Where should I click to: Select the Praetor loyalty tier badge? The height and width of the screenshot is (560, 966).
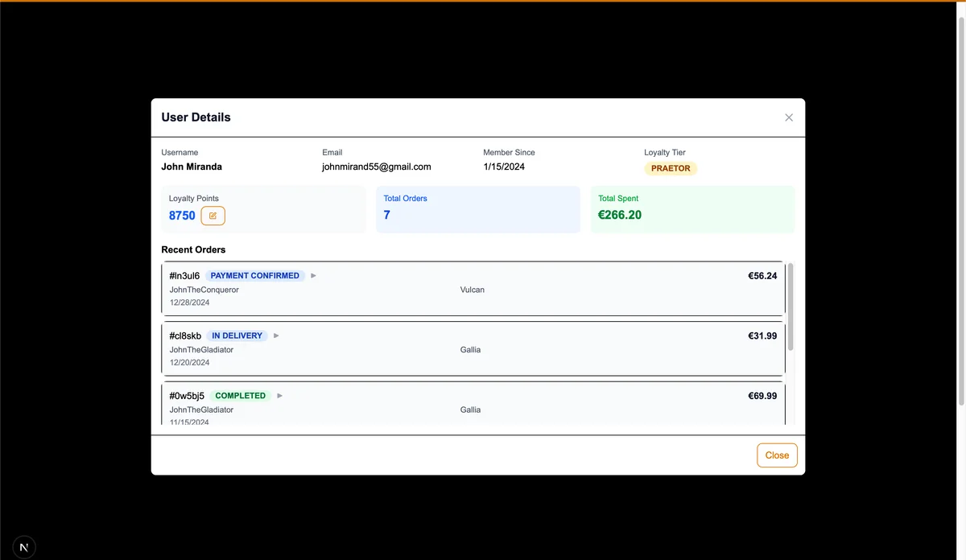671,168
